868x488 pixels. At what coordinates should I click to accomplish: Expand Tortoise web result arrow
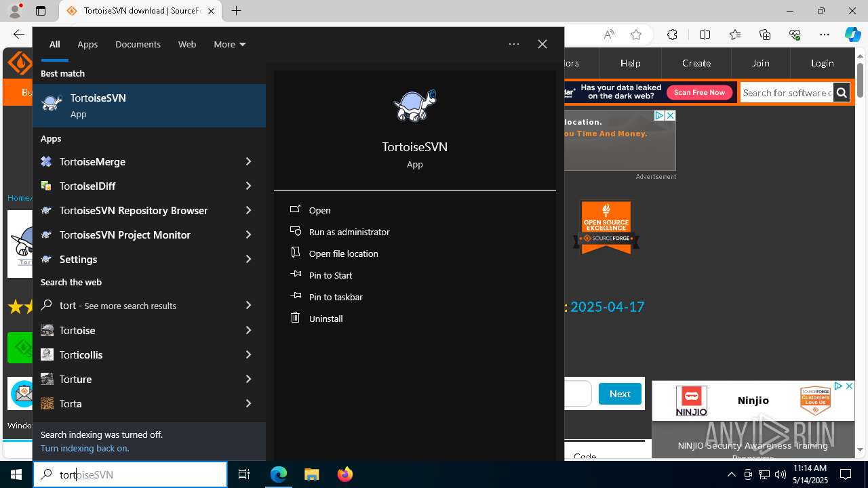[248, 330]
